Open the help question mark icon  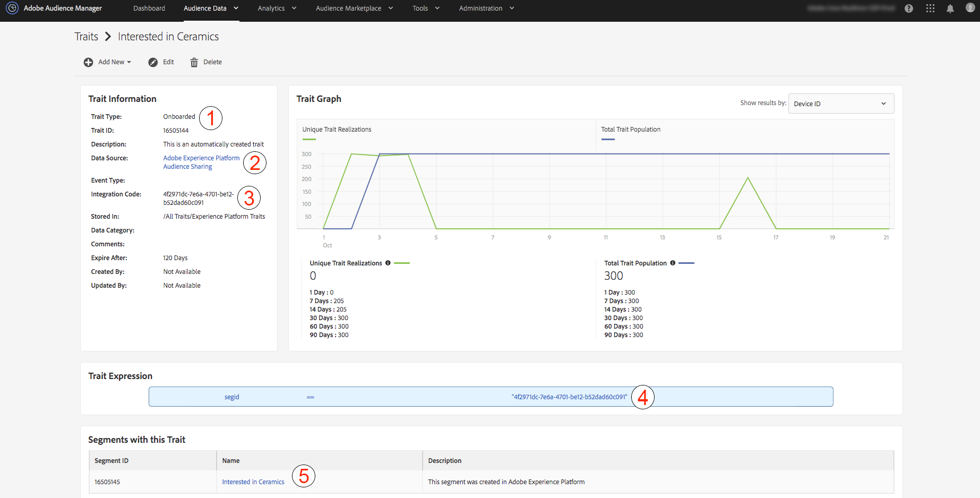tap(909, 8)
